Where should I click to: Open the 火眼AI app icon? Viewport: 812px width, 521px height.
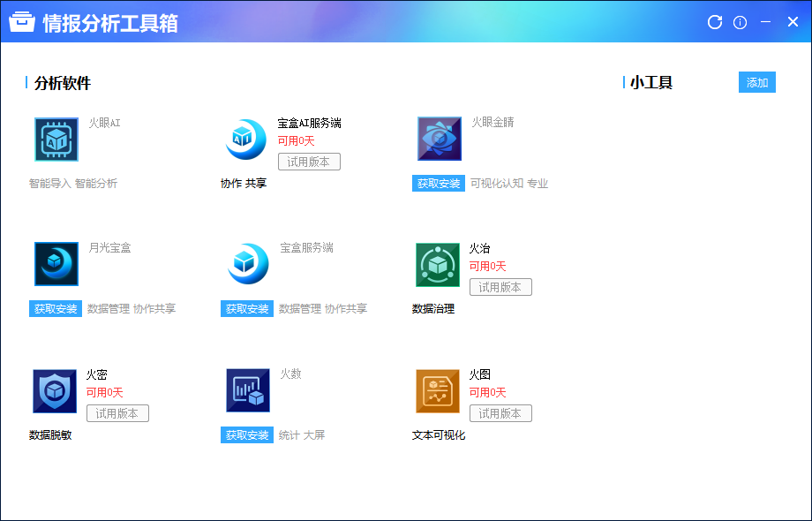[56, 140]
